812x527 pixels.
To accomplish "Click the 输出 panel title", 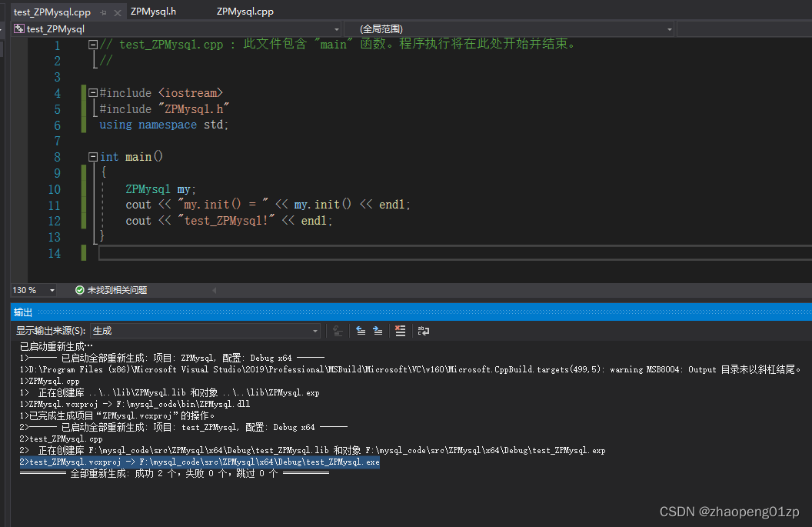I will coord(23,312).
